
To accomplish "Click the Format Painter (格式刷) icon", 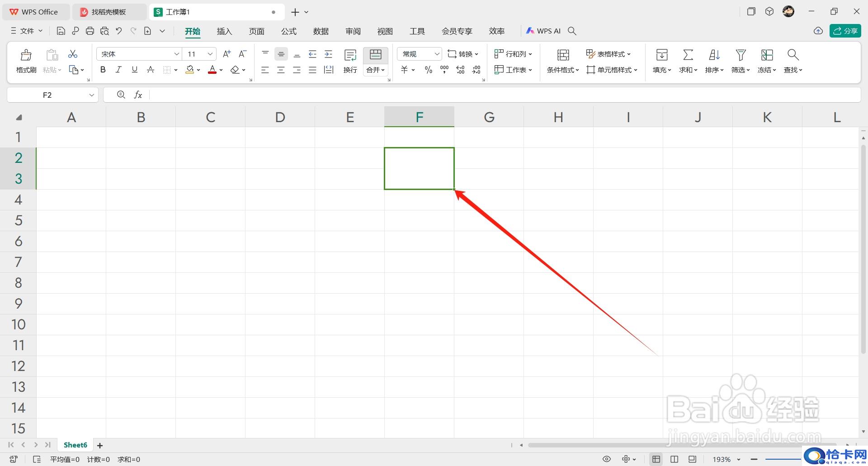I will click(26, 55).
